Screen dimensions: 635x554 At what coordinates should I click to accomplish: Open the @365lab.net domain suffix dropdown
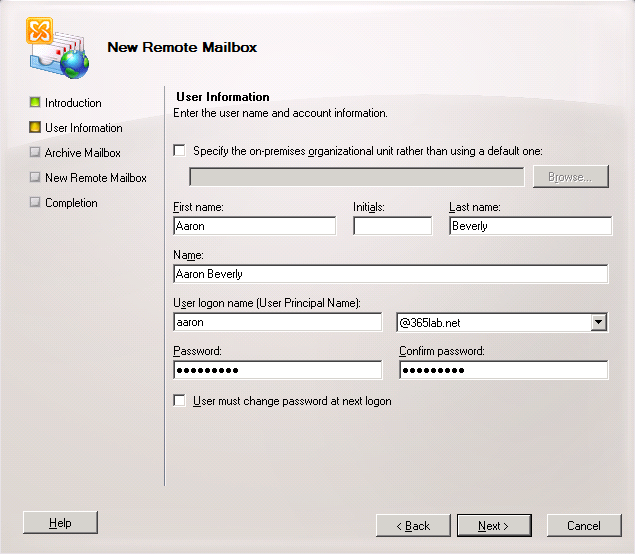pos(599,322)
